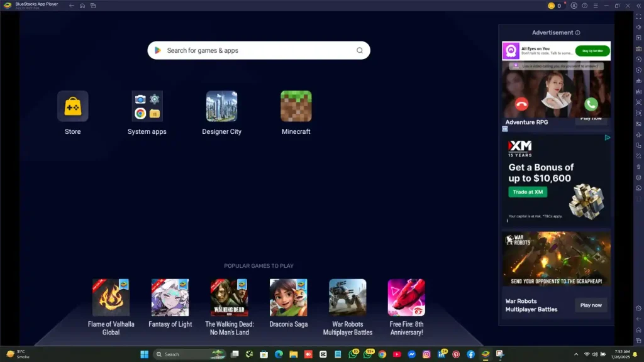The image size is (644, 362).
Task: Click the Stay Up for Me ad button
Action: [x=592, y=51]
